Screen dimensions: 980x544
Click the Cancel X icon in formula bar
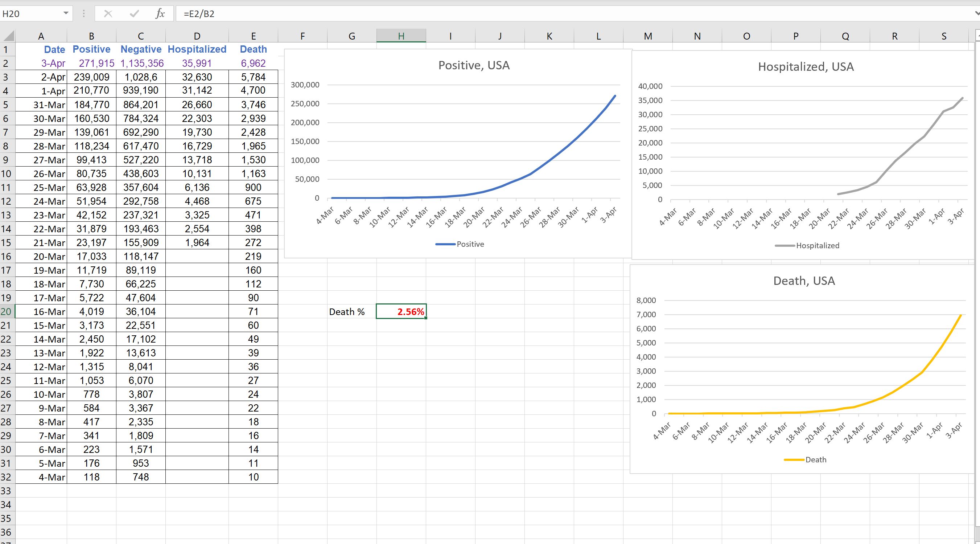pos(108,14)
